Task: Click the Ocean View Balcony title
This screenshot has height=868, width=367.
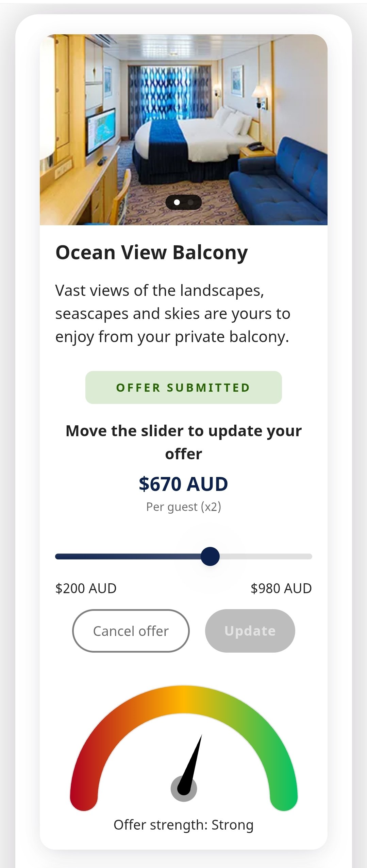Action: pos(152,253)
